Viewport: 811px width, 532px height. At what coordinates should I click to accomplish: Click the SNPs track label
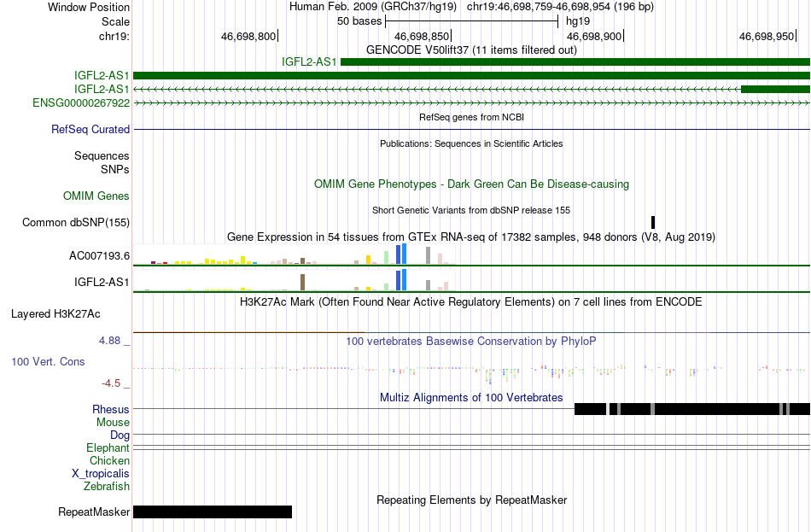115,169
